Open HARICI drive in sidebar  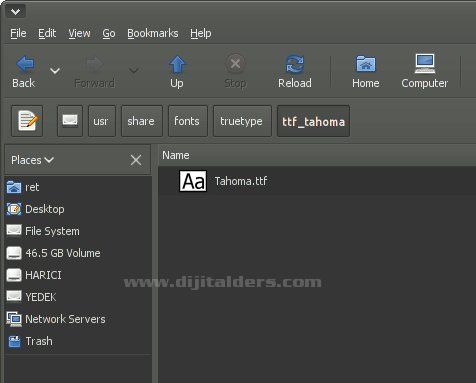tap(79, 275)
